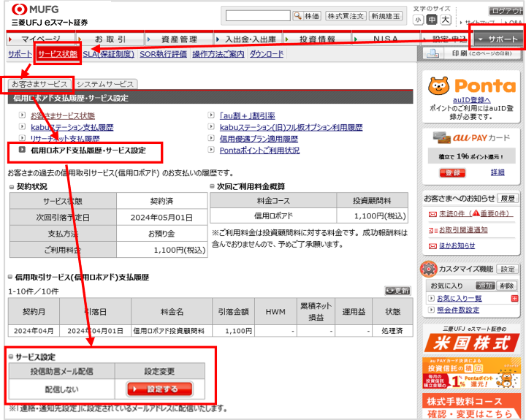Open the サポート dropdown menu
This screenshot has width=526, height=420.
coord(498,39)
